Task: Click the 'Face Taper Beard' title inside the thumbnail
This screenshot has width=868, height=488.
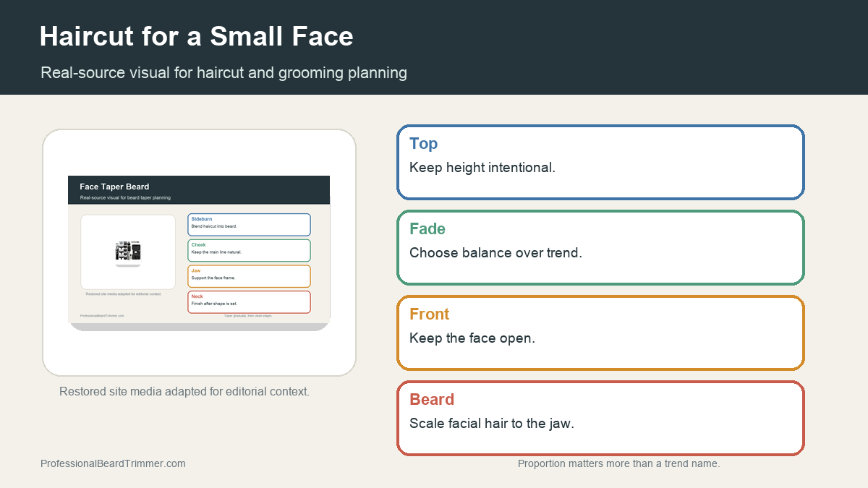Action: pos(114,187)
